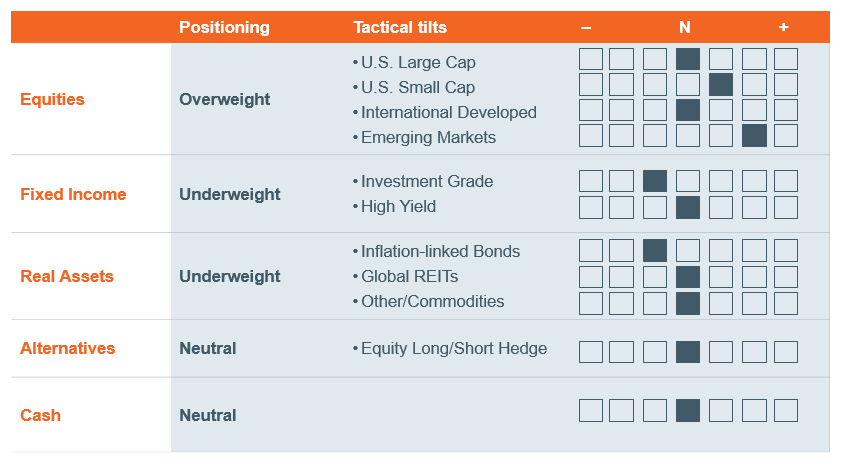Select the filled box in Global REITs row
Viewport: 853px width, 474px height.
click(688, 277)
